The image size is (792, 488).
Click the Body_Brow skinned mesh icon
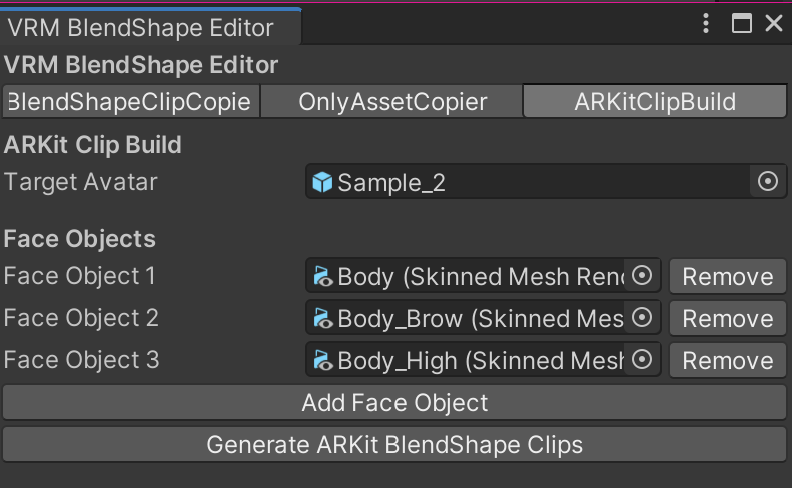323,318
